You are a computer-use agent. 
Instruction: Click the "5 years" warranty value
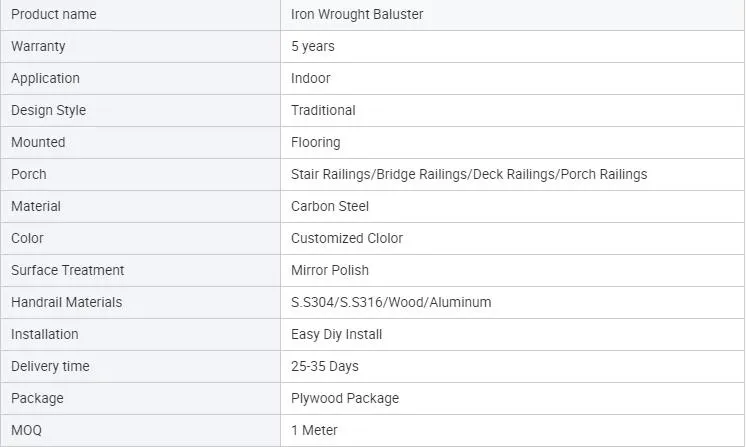click(x=313, y=46)
